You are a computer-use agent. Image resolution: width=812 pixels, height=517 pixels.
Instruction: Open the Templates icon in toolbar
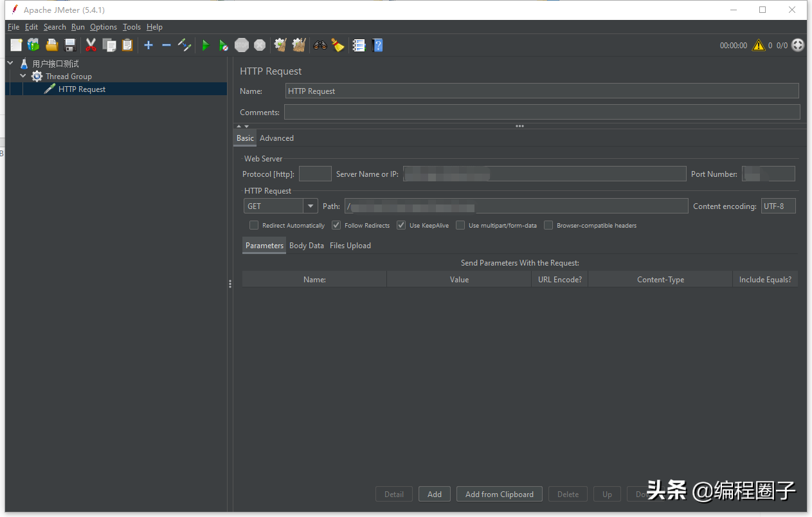pyautogui.click(x=33, y=45)
